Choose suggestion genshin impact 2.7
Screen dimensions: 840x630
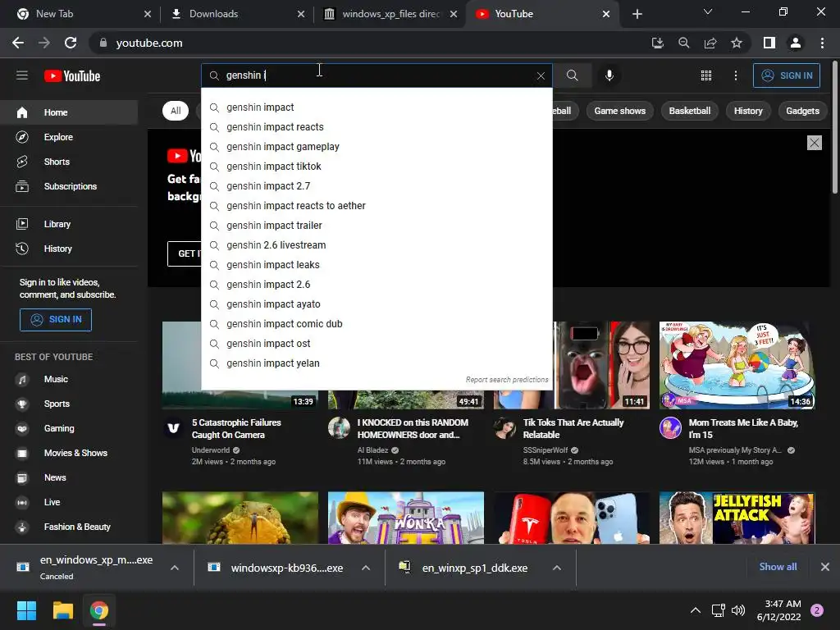pyautogui.click(x=377, y=186)
